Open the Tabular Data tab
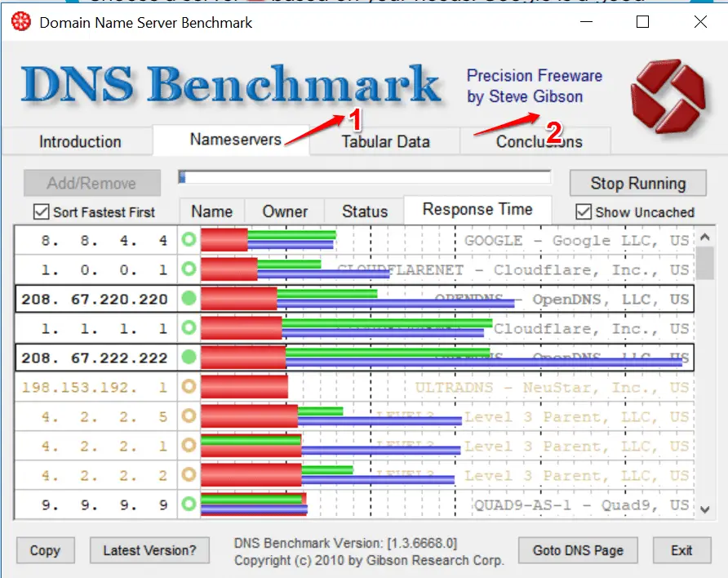The height and width of the screenshot is (578, 728). pyautogui.click(x=385, y=141)
